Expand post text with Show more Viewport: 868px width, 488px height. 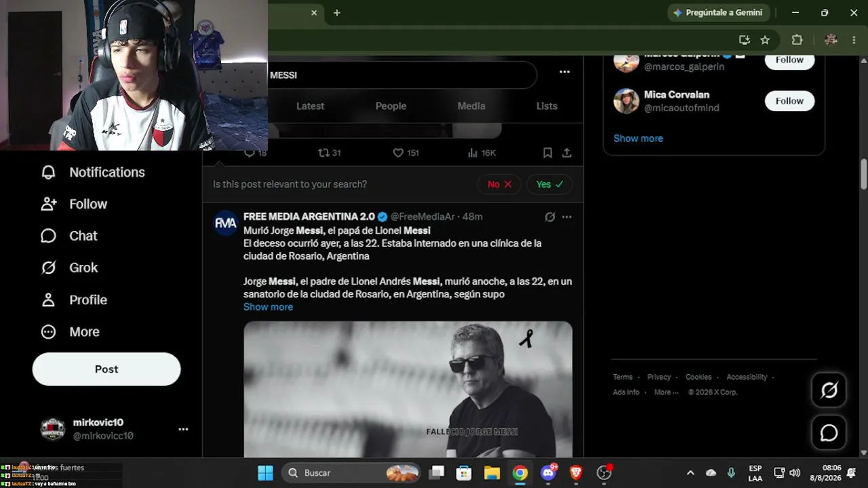pos(268,307)
